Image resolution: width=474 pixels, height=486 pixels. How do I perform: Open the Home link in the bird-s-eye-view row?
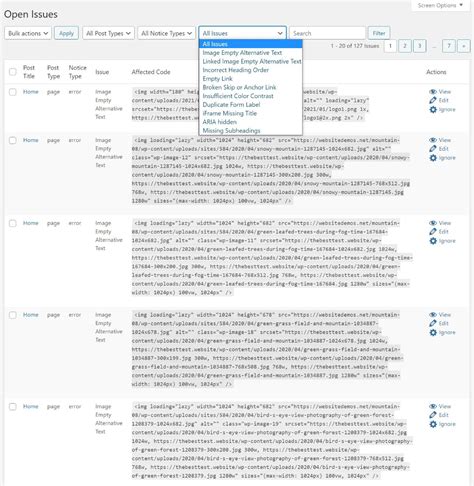point(31,406)
